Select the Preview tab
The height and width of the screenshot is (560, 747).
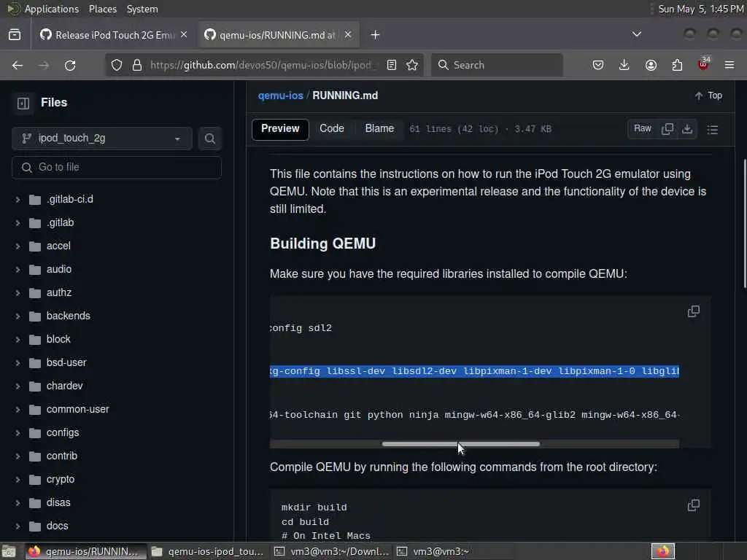pos(280,129)
